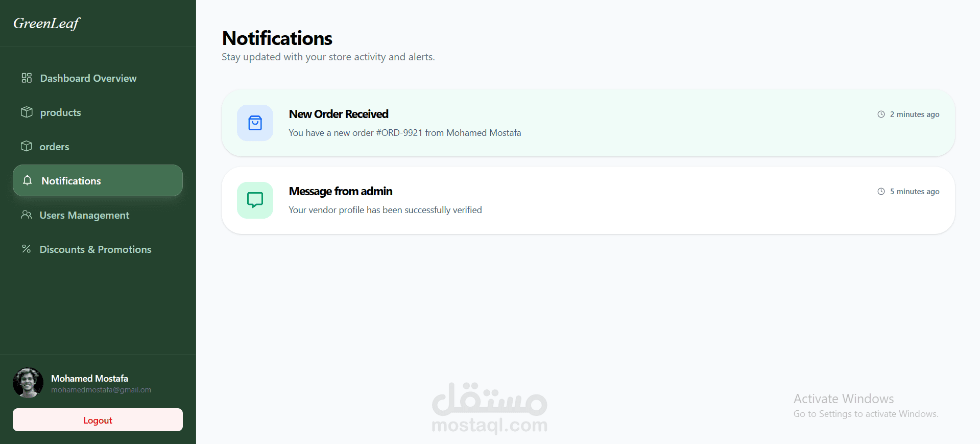This screenshot has width=980, height=444.
Task: Open Dashboard Overview in sidebar
Action: [x=98, y=78]
